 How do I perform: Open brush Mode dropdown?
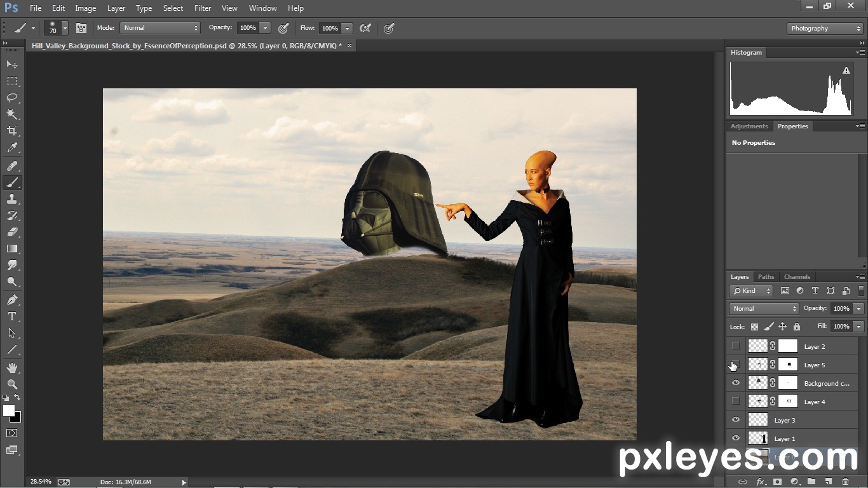pos(160,28)
